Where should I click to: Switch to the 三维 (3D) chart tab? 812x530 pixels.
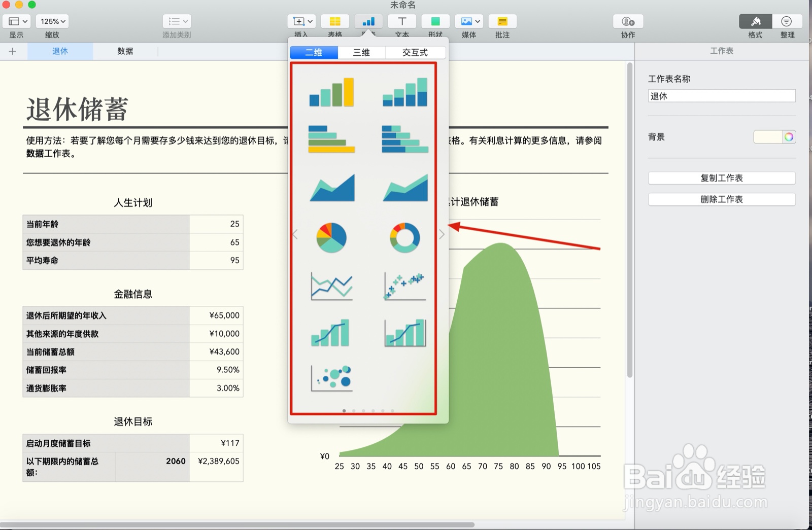(361, 52)
